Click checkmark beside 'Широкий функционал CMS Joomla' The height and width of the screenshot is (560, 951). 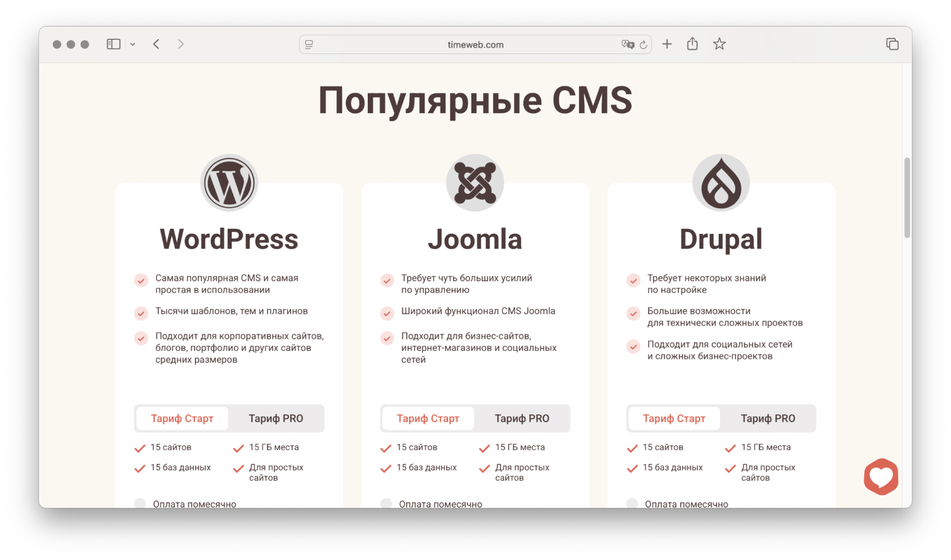coord(387,313)
